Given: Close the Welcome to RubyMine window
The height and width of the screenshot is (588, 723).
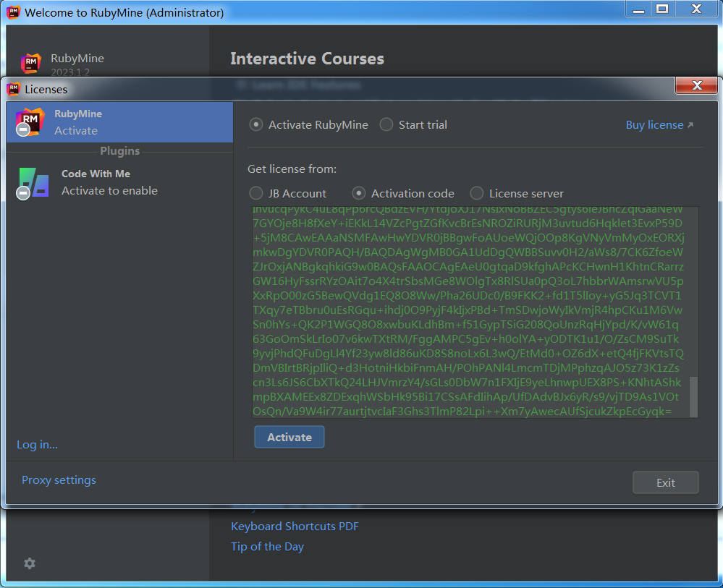Looking at the screenshot, I should tap(696, 9).
